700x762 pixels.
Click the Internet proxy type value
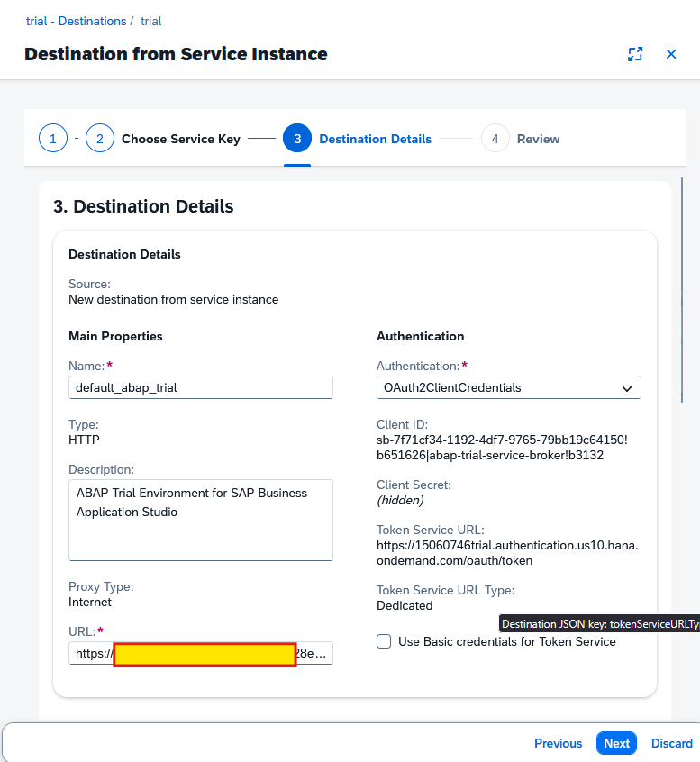click(90, 602)
